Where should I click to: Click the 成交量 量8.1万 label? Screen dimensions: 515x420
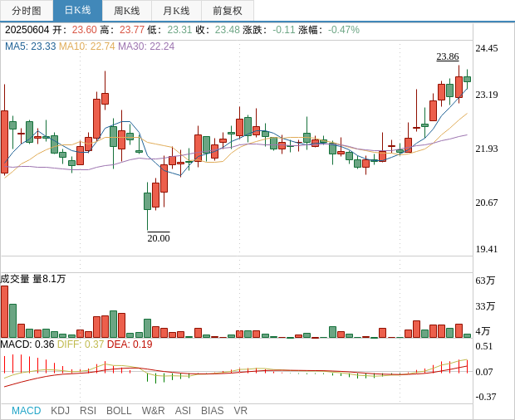33,279
